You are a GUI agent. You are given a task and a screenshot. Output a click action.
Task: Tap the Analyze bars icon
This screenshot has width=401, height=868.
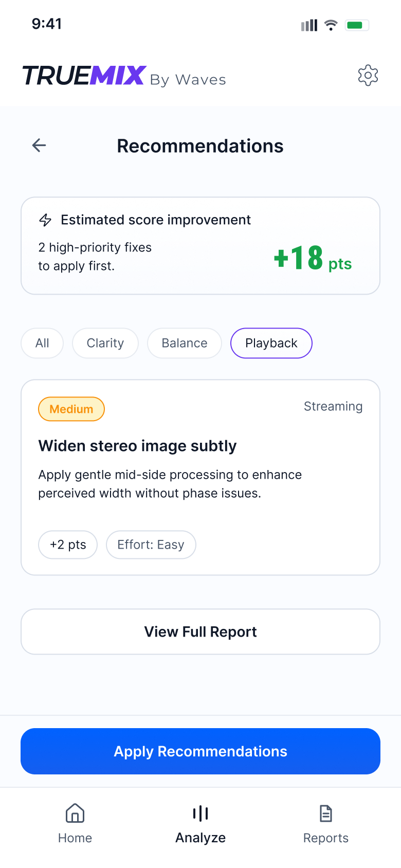(200, 813)
